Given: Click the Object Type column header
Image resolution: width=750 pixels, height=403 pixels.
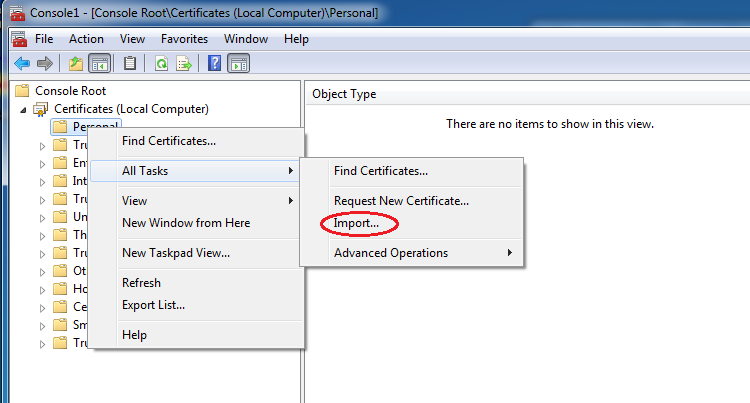Looking at the screenshot, I should (x=344, y=94).
